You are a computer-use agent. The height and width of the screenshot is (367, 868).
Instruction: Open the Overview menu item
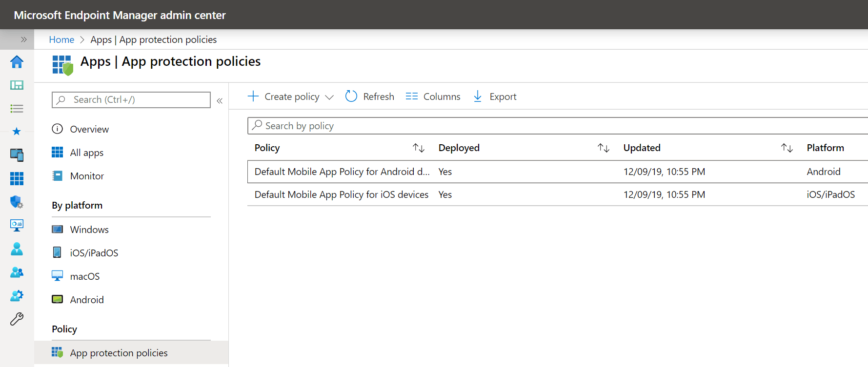(89, 129)
